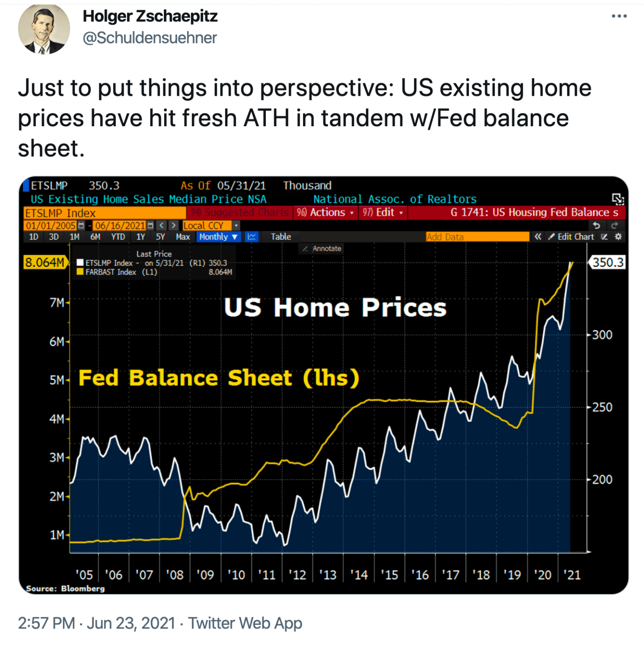
Task: Click the undo arrow in chart toolbar
Action: [596, 226]
